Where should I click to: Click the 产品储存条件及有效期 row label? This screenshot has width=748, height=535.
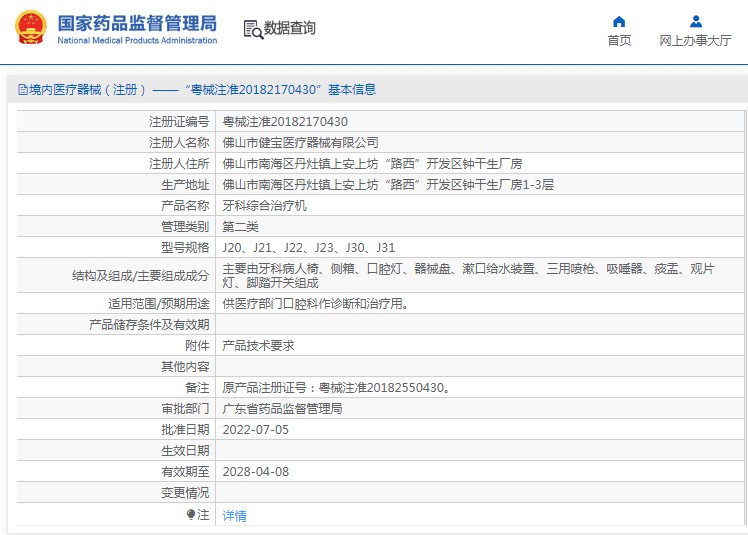(149, 325)
